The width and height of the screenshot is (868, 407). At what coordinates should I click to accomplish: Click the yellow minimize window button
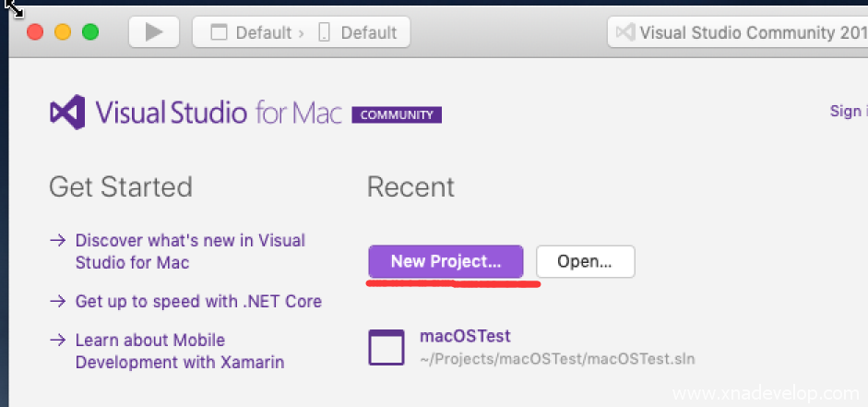(x=63, y=32)
